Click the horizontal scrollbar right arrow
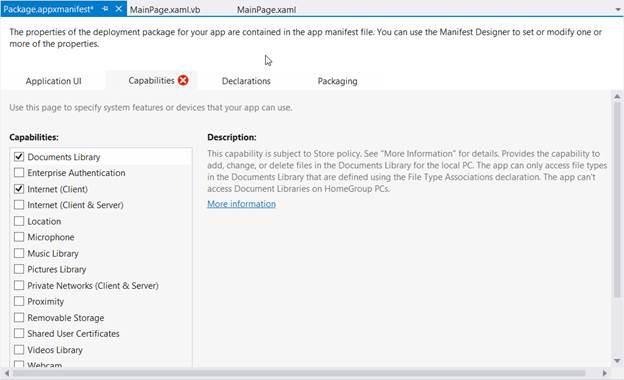Image resolution: width=624 pixels, height=380 pixels. pos(605,373)
